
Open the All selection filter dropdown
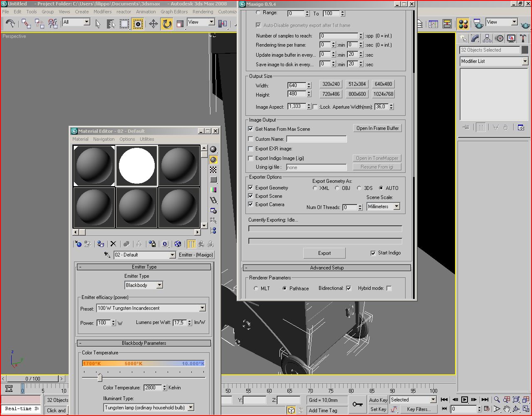[x=76, y=22]
